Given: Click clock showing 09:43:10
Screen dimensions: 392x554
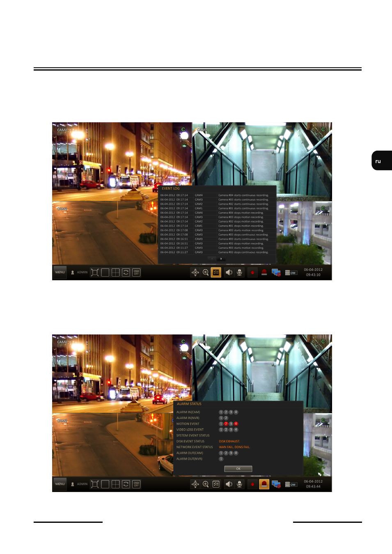Looking at the screenshot, I should (313, 275).
